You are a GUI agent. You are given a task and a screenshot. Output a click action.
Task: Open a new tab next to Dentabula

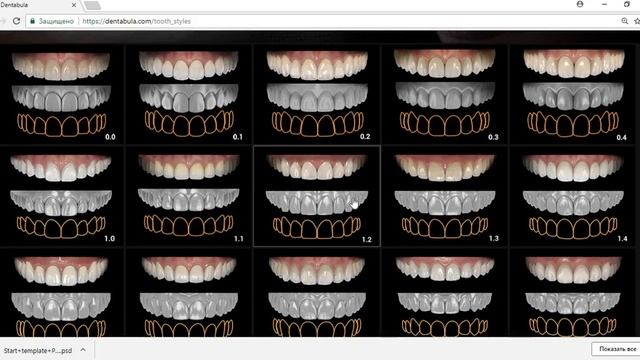click(x=92, y=5)
